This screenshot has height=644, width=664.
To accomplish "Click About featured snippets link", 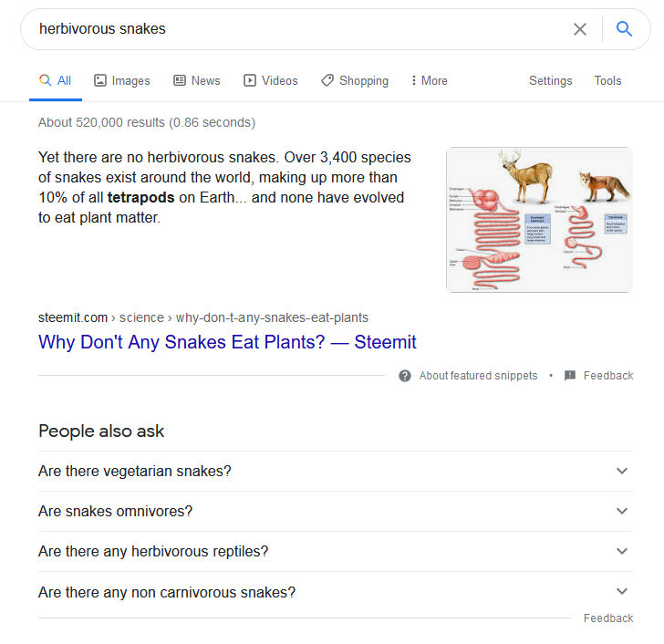I will (x=478, y=376).
